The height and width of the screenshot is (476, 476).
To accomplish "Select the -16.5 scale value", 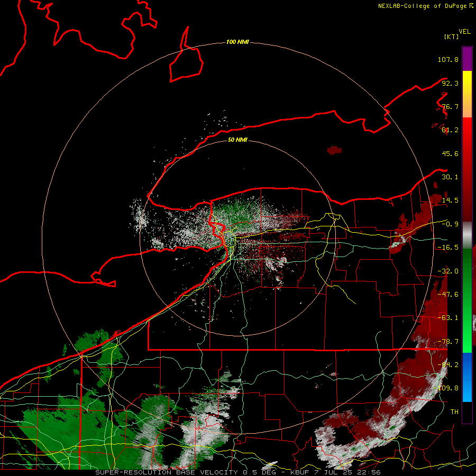I will click(448, 248).
